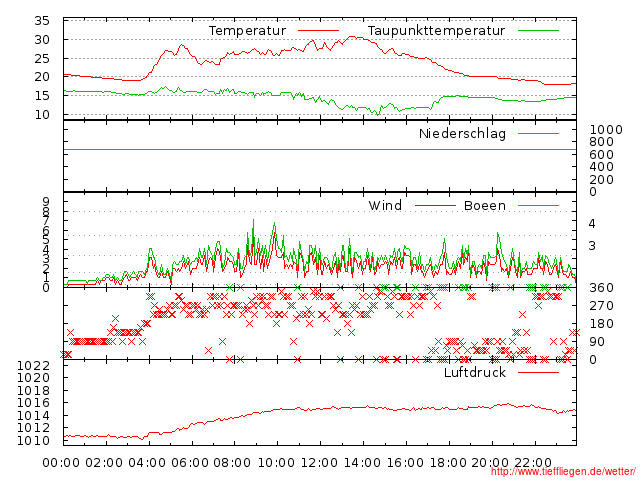Click the Boeen legend label
The width and height of the screenshot is (640, 480).
coord(485,205)
